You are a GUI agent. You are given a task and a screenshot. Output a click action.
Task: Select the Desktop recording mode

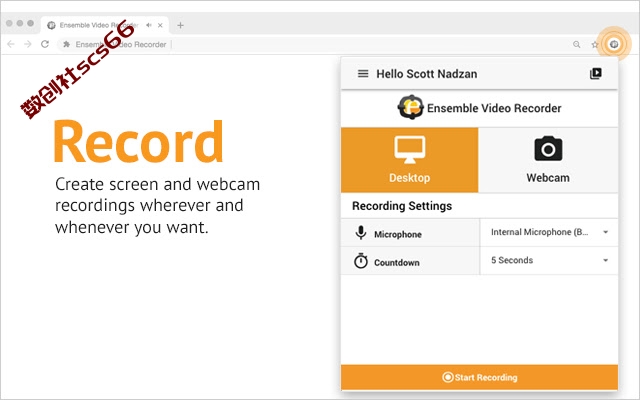[409, 160]
